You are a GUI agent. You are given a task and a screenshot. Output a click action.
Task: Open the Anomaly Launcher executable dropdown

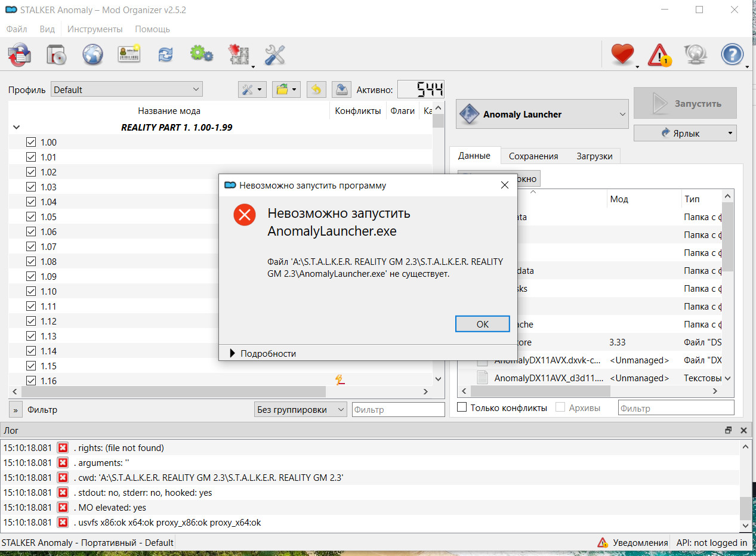pos(542,114)
